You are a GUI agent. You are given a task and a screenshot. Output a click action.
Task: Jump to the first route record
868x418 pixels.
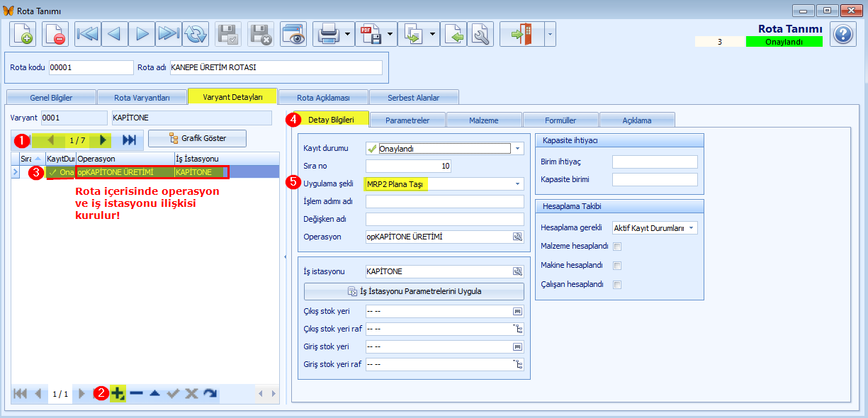click(x=87, y=34)
